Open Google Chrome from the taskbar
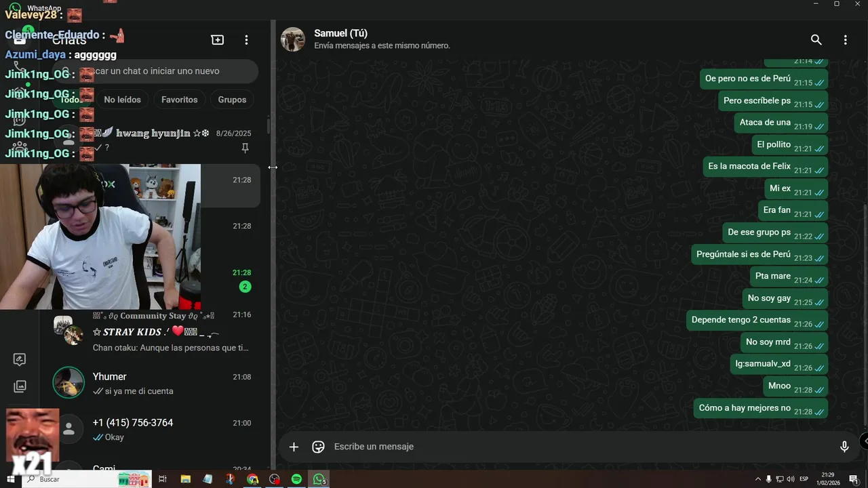 [x=252, y=479]
